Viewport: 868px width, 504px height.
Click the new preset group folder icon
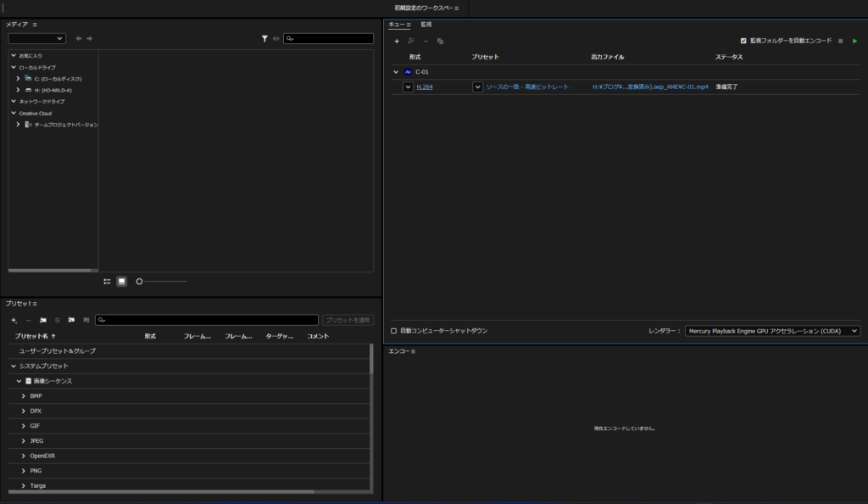click(42, 320)
